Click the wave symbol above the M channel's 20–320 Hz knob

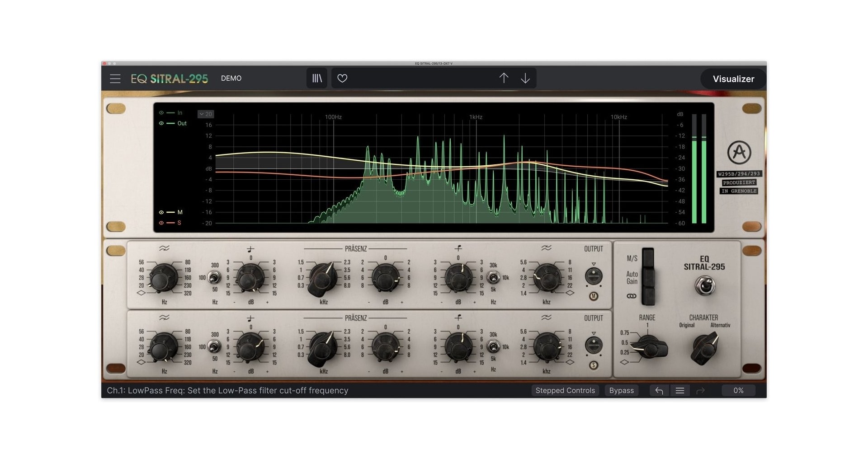pyautogui.click(x=164, y=248)
